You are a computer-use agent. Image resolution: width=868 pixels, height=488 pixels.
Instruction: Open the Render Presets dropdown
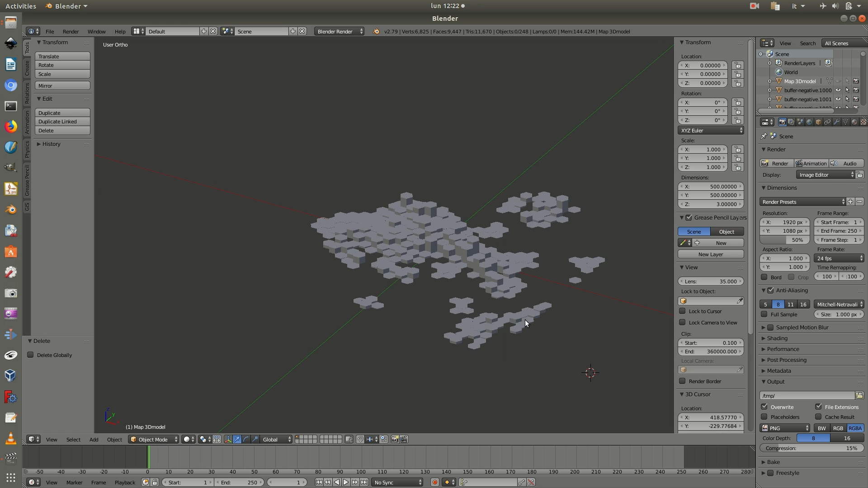(x=803, y=202)
